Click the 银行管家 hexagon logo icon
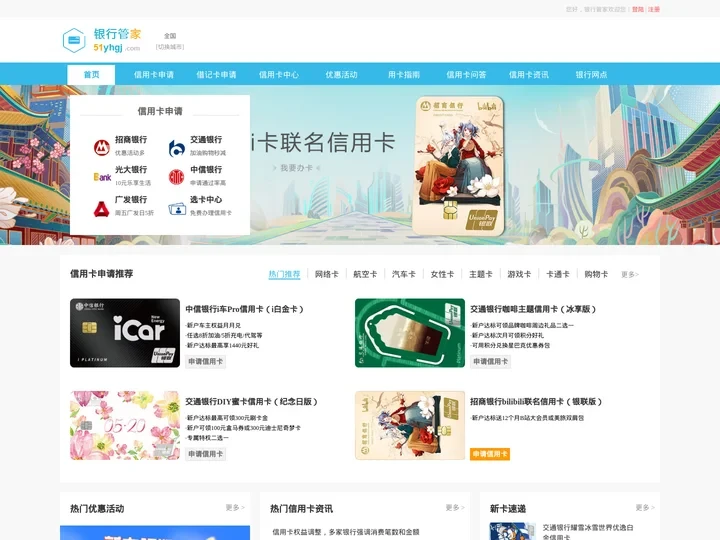Viewport: 720px width, 540px height. point(74,40)
